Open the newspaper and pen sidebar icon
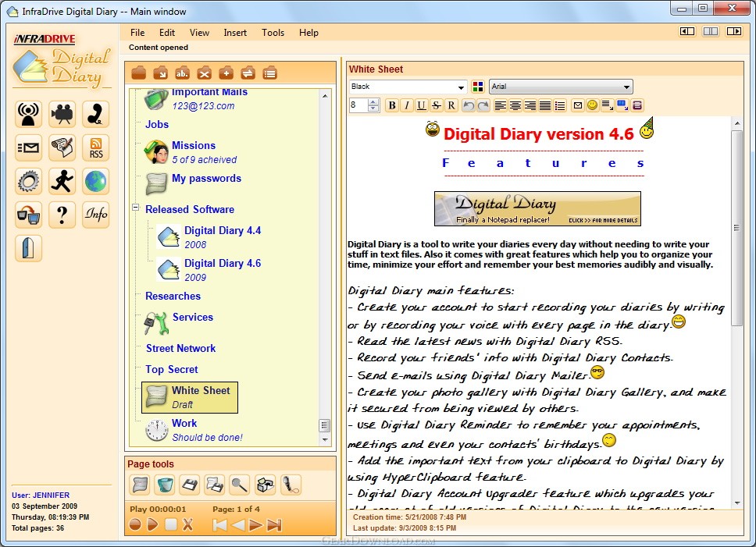 [x=62, y=147]
